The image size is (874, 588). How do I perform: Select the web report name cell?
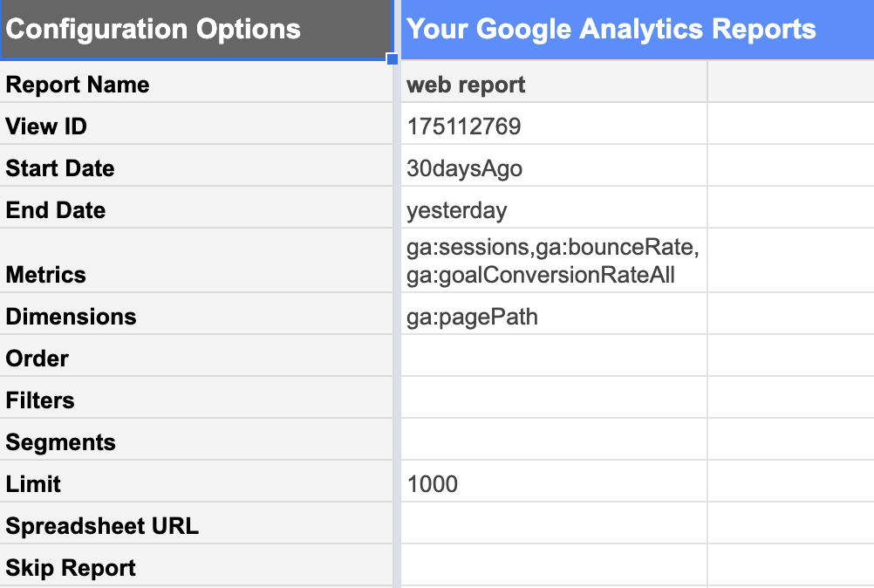[554, 82]
